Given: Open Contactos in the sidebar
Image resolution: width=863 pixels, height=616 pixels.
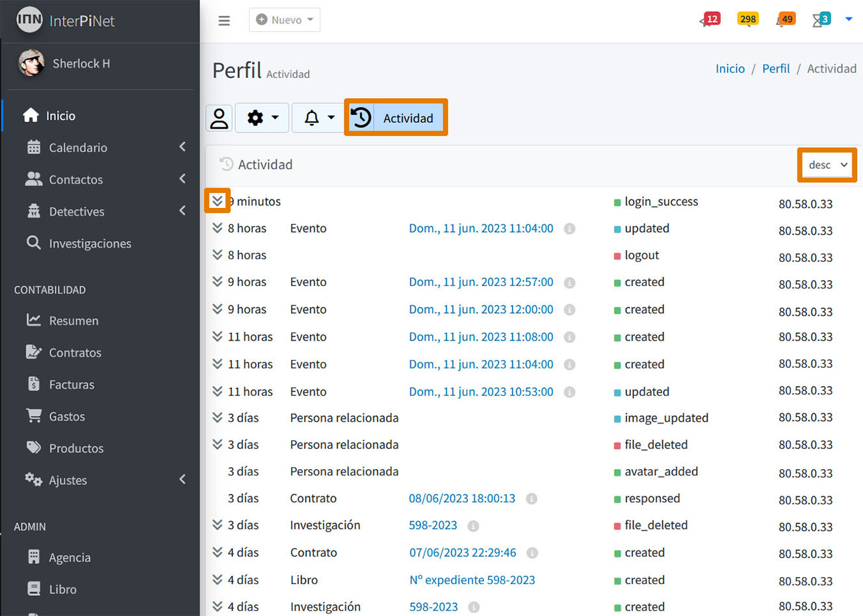Looking at the screenshot, I should (x=75, y=179).
